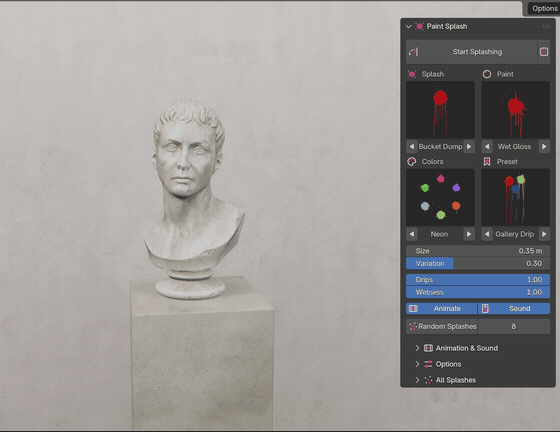Grab the Paint Splash panel drag handle
This screenshot has width=560, height=432.
[x=546, y=26]
